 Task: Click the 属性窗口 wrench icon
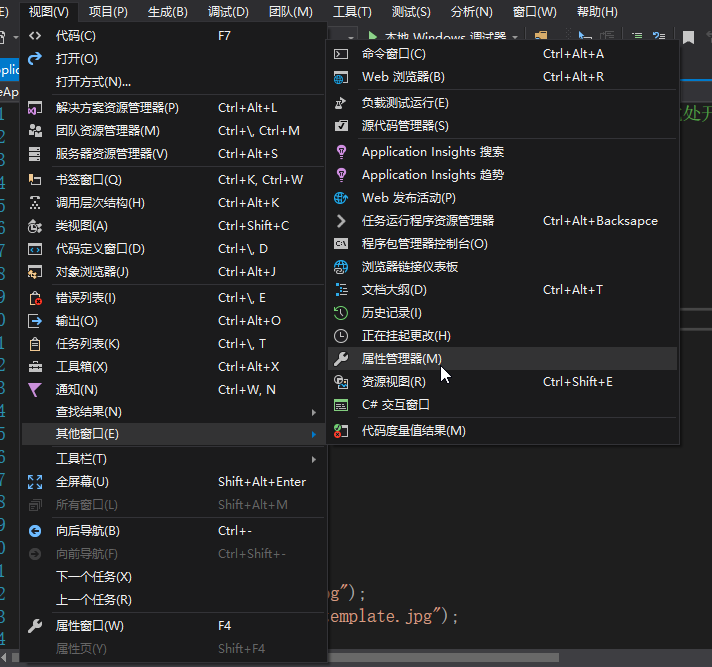[x=35, y=626]
